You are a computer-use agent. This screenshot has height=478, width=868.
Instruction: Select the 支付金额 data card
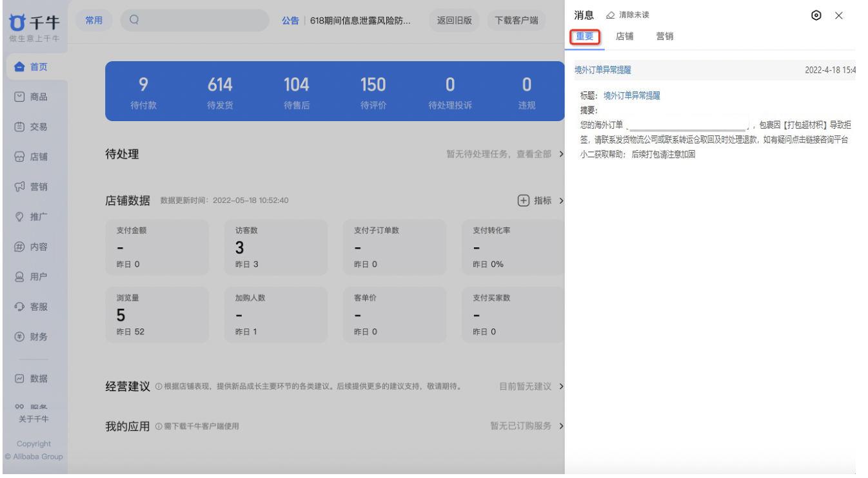(x=157, y=247)
